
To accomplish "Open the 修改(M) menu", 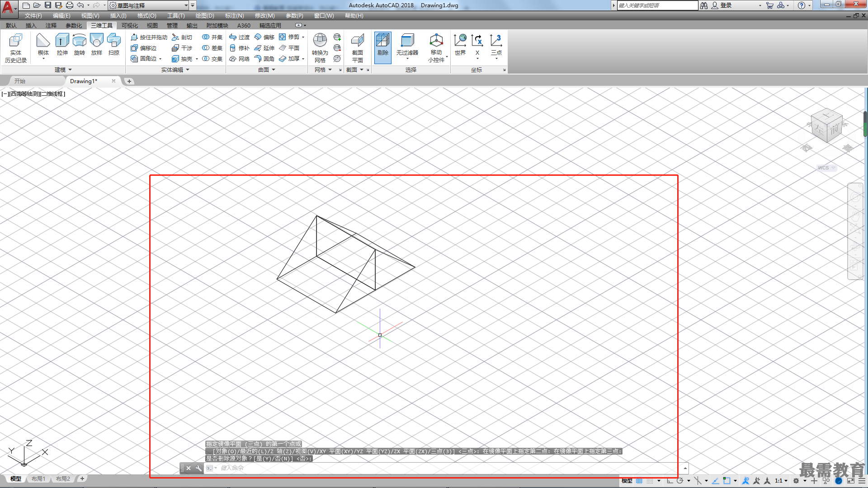I will (264, 16).
